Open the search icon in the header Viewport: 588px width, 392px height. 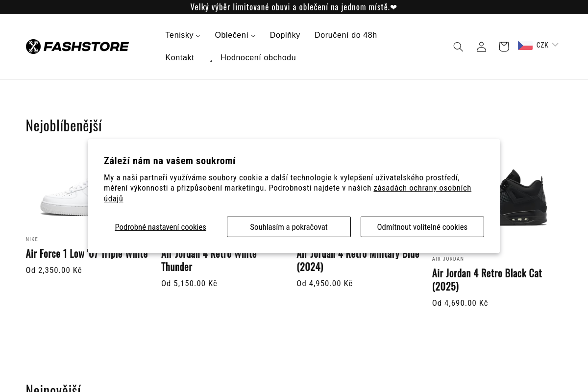(x=458, y=47)
